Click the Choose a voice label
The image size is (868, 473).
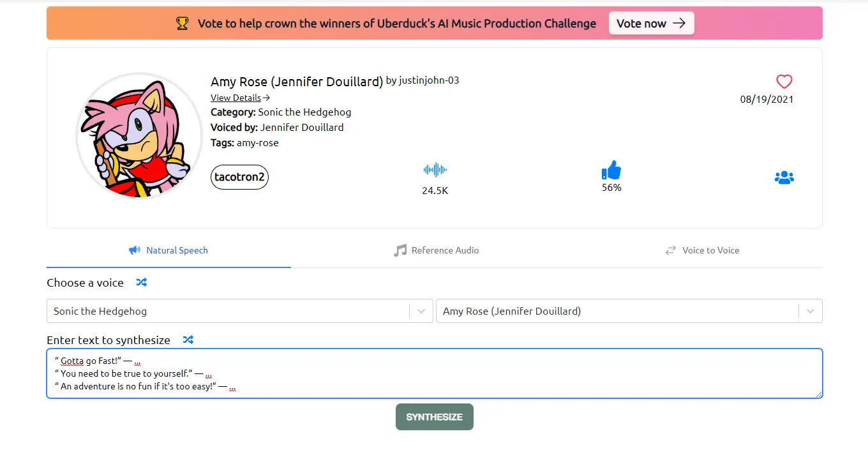[85, 283]
